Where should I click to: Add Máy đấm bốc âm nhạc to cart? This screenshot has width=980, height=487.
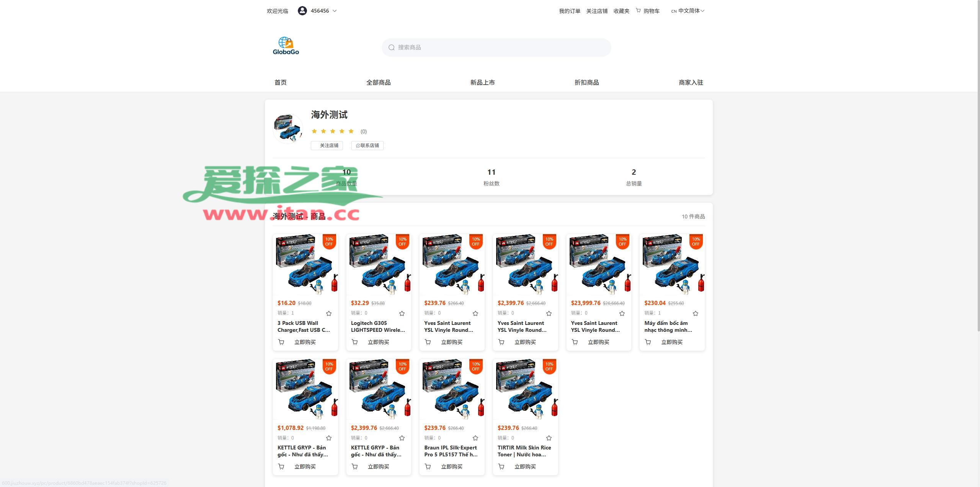click(648, 342)
